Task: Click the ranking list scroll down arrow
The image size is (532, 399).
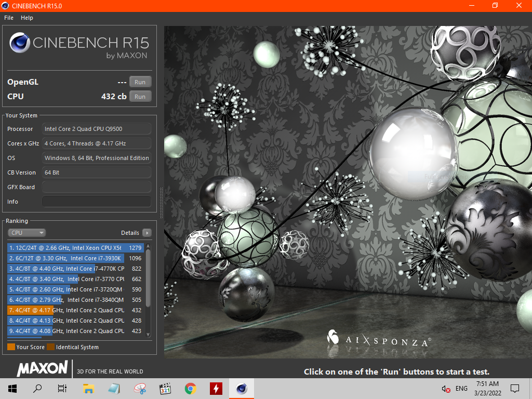Action: tap(148, 335)
